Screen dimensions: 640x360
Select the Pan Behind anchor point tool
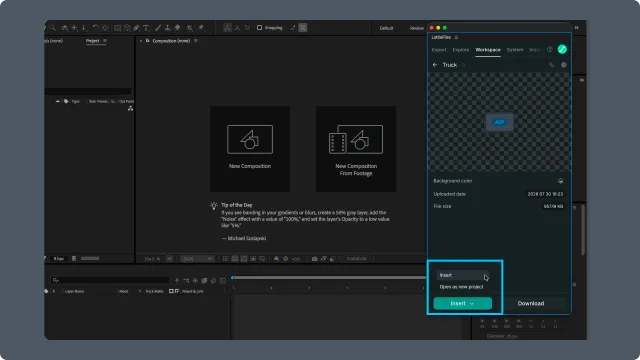pyautogui.click(x=106, y=28)
